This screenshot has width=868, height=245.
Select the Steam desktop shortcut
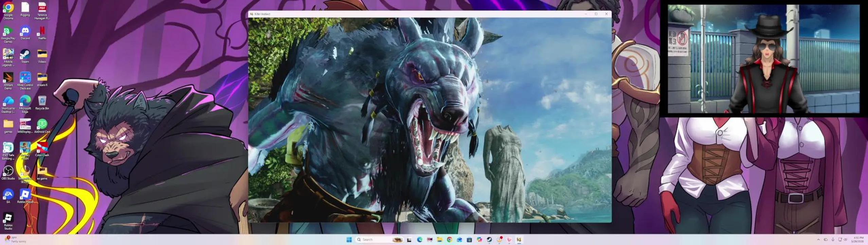click(x=25, y=56)
